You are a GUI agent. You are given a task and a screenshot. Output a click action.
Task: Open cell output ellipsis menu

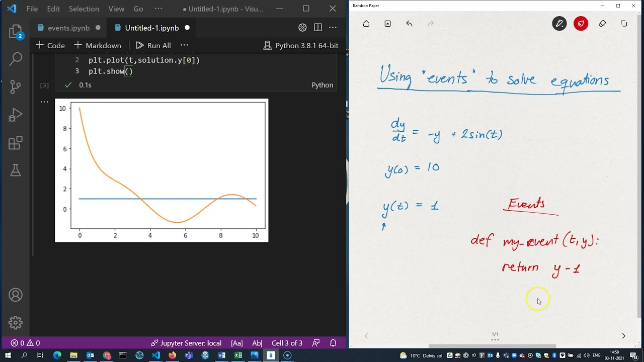tap(44, 102)
